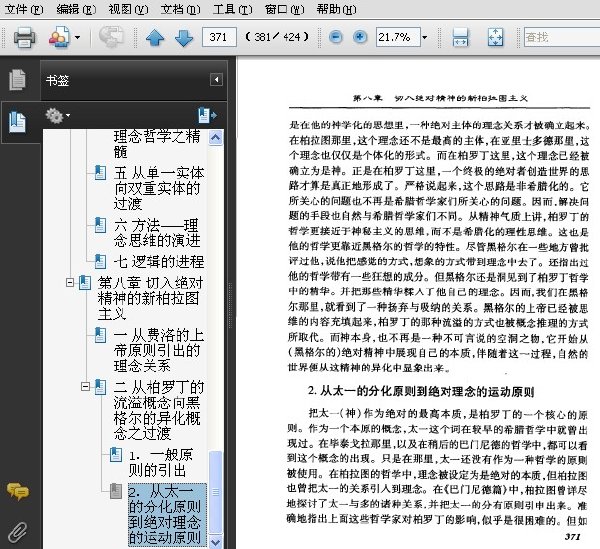Open the 编辑 menu
Viewport: 600px width, 549px height.
(x=76, y=9)
